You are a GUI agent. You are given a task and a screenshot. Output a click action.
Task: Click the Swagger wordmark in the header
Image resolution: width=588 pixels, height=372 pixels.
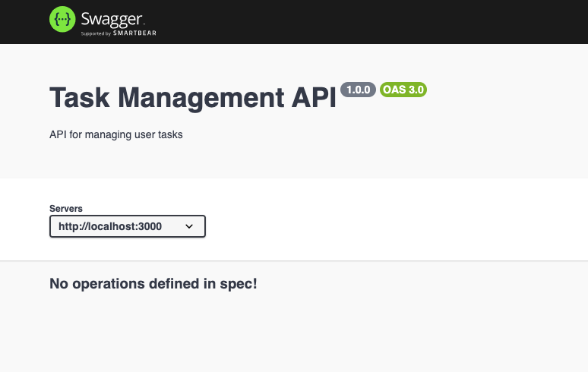pos(112,20)
